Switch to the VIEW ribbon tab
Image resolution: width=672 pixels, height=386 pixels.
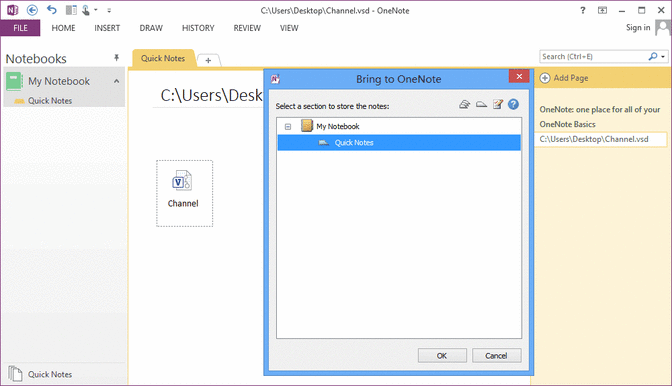pyautogui.click(x=289, y=28)
